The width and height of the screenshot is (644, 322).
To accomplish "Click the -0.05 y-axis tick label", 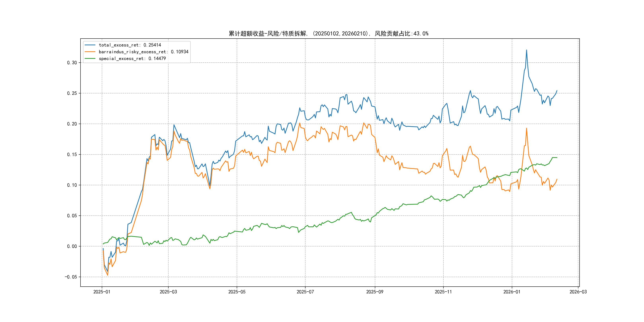I will coord(71,277).
